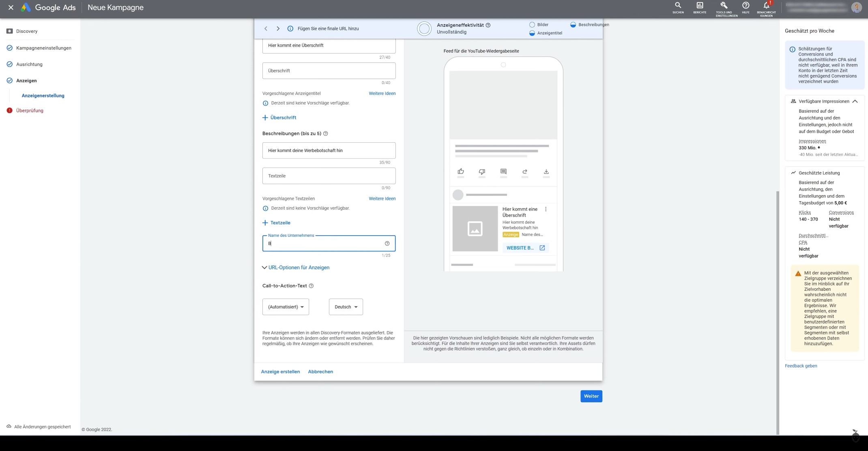The height and width of the screenshot is (451, 868).
Task: Expand the URL-Optionen für Anzeigen section
Action: (x=295, y=267)
